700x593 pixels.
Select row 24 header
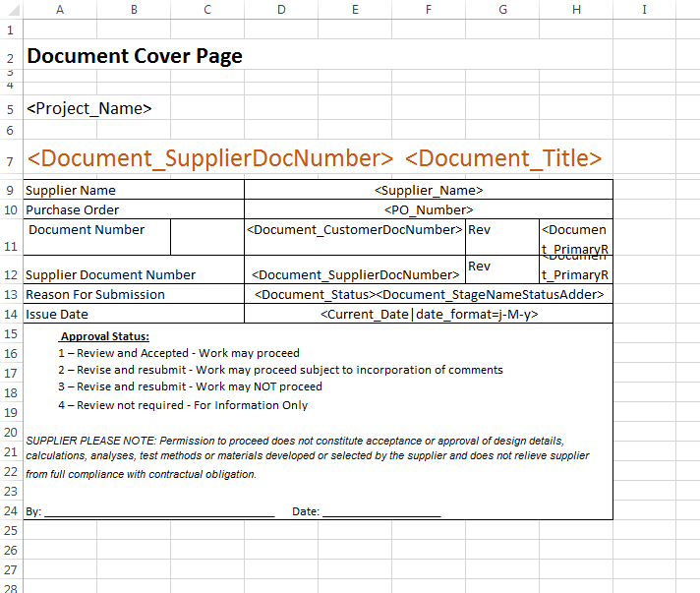(x=11, y=510)
